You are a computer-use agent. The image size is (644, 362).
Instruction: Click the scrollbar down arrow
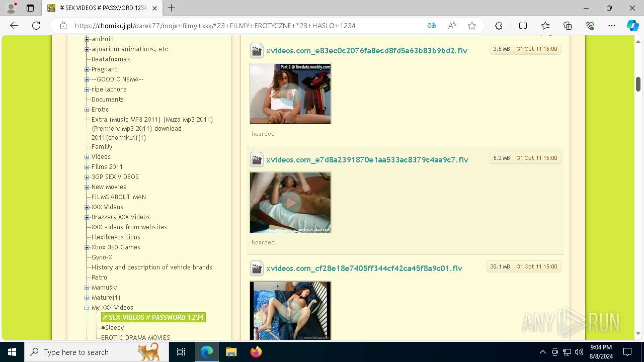click(x=638, y=333)
